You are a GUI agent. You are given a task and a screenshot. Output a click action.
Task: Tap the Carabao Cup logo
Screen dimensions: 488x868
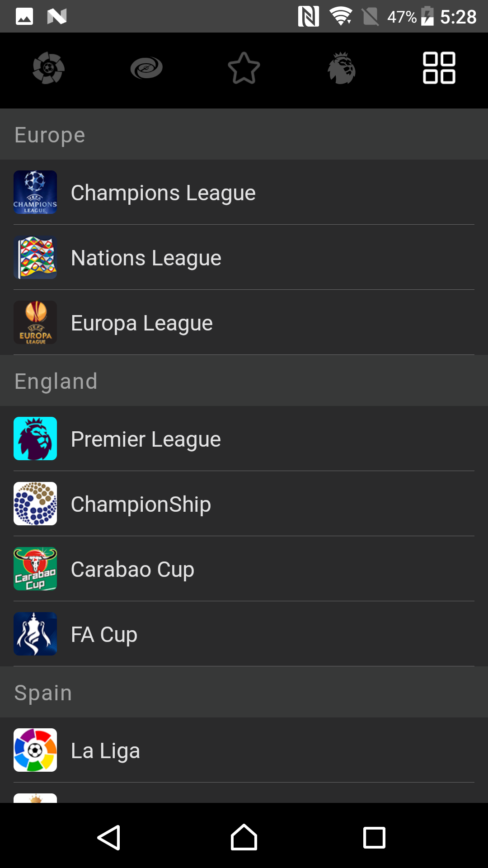pyautogui.click(x=35, y=569)
